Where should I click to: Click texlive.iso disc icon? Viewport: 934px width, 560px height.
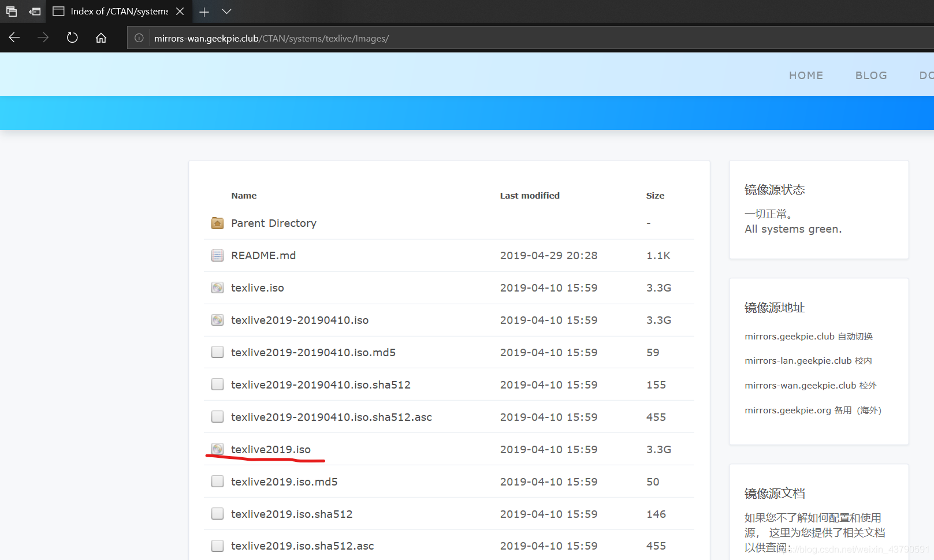(x=217, y=288)
